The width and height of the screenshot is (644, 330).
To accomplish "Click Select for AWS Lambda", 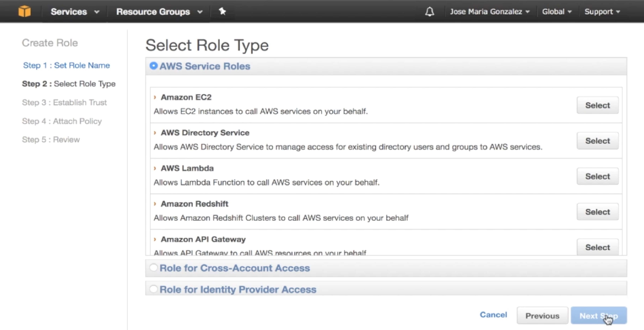I will click(598, 176).
